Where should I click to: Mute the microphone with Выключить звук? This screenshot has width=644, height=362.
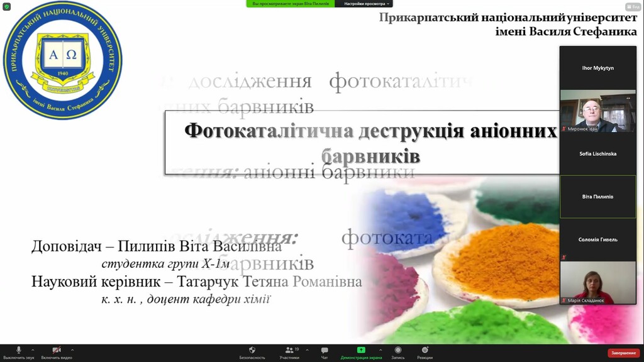(18, 353)
